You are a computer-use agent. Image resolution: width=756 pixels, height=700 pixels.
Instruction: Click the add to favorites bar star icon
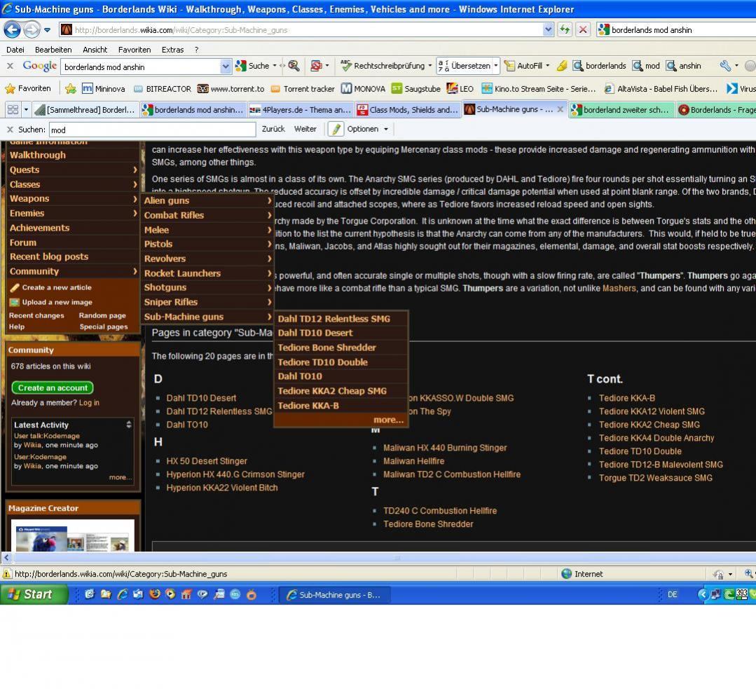70,89
